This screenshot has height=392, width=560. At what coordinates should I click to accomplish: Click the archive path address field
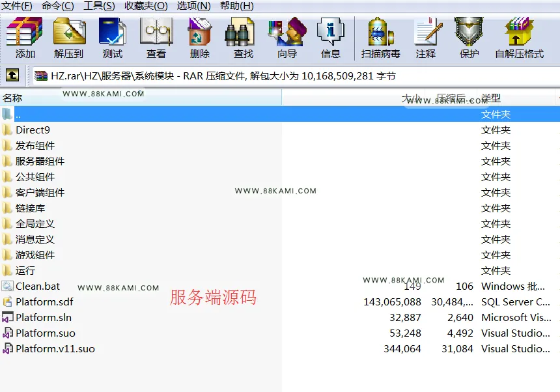[x=296, y=76]
